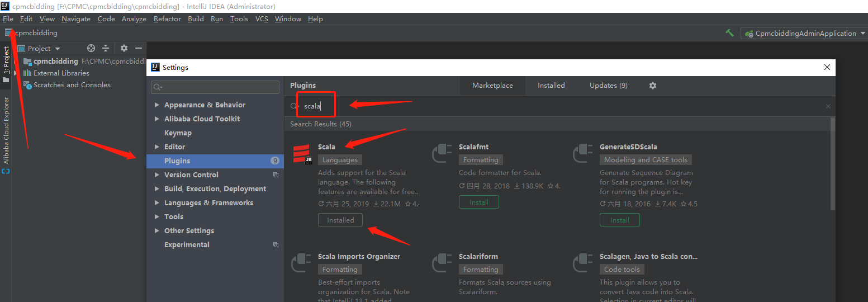Screen dimensions: 868x302
Task: Expand Tools settings
Action: coord(157,217)
